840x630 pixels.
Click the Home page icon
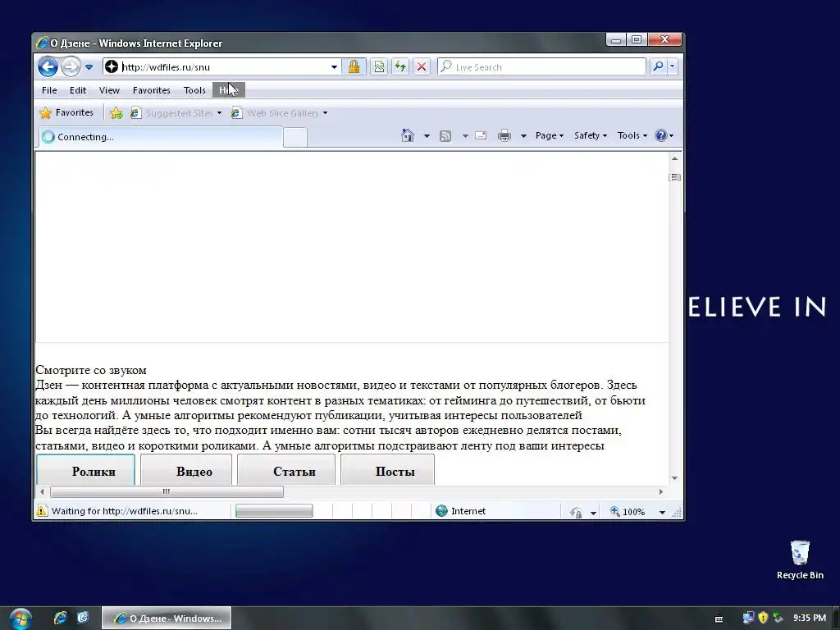tap(408, 135)
